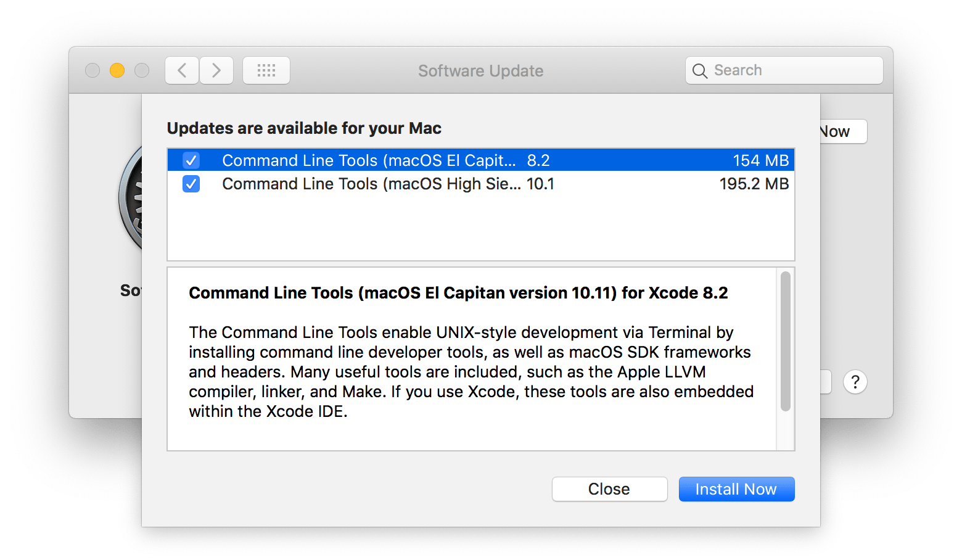Screen dimensions: 962x560
Task: Click the green zoom traffic light
Action: point(142,70)
